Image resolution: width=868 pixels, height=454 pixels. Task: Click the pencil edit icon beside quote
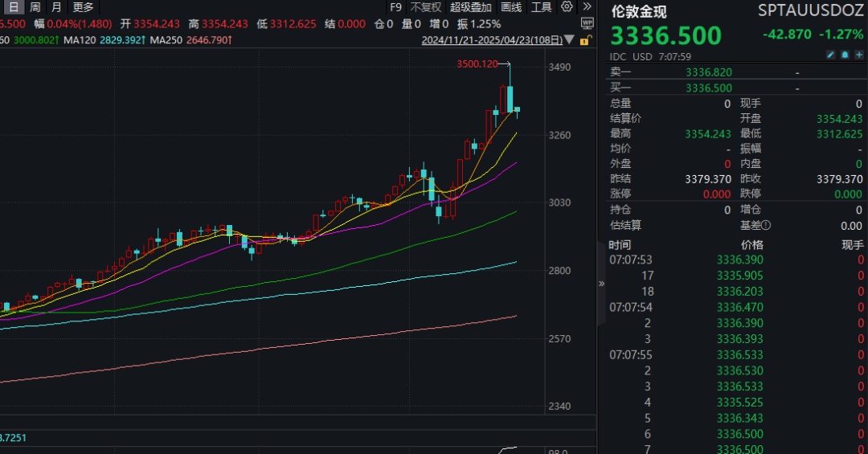point(832,55)
